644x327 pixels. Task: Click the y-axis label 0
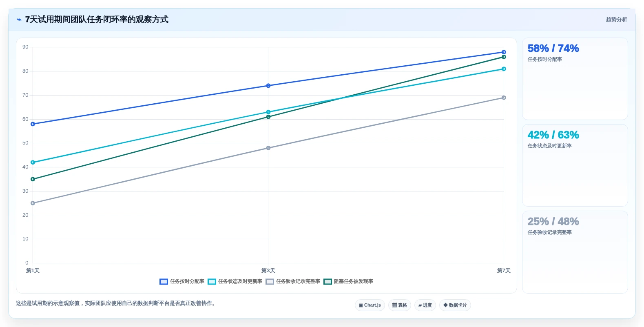27,263
